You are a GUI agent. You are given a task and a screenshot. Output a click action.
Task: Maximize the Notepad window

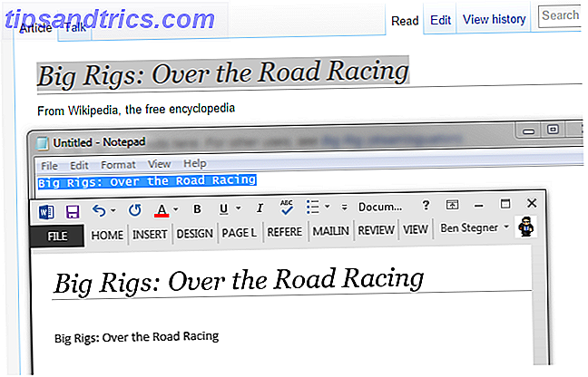553,130
